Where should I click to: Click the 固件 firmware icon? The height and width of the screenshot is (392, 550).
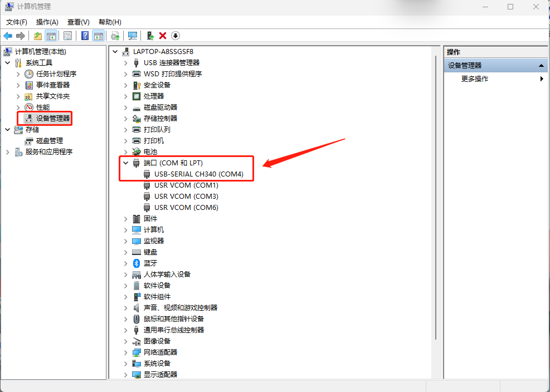137,219
